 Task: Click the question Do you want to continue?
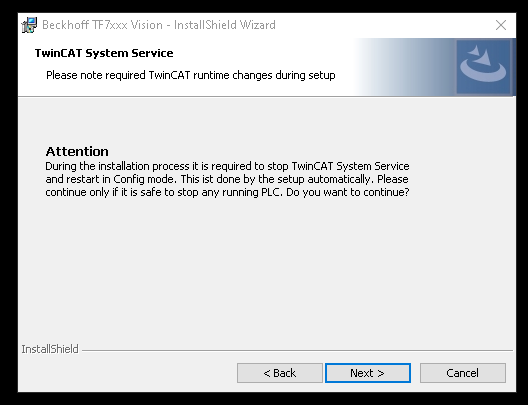[x=348, y=192]
